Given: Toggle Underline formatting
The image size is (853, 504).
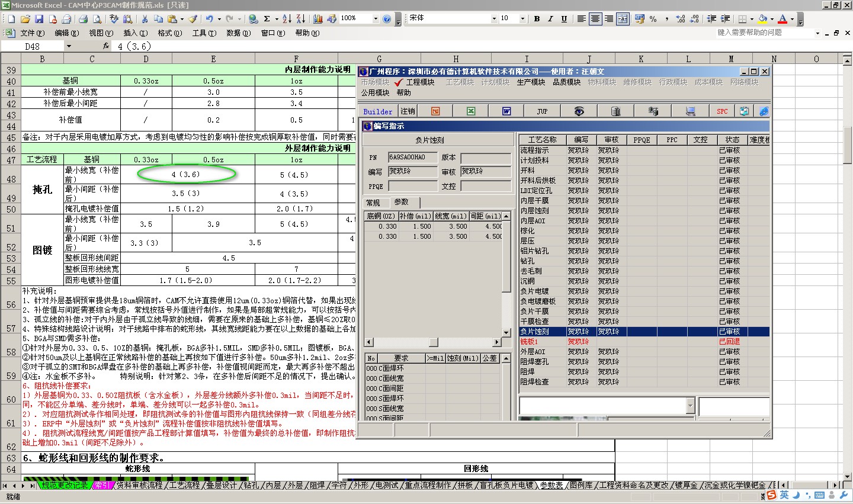Looking at the screenshot, I should (x=564, y=19).
